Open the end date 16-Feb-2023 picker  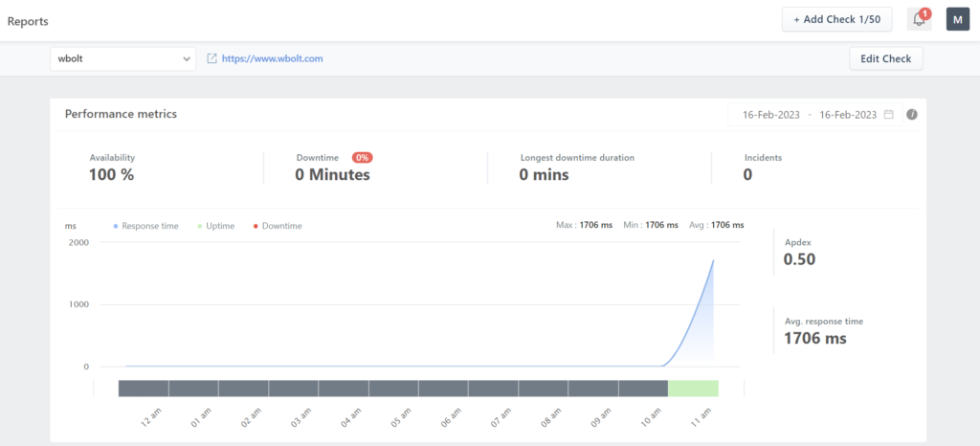point(846,115)
